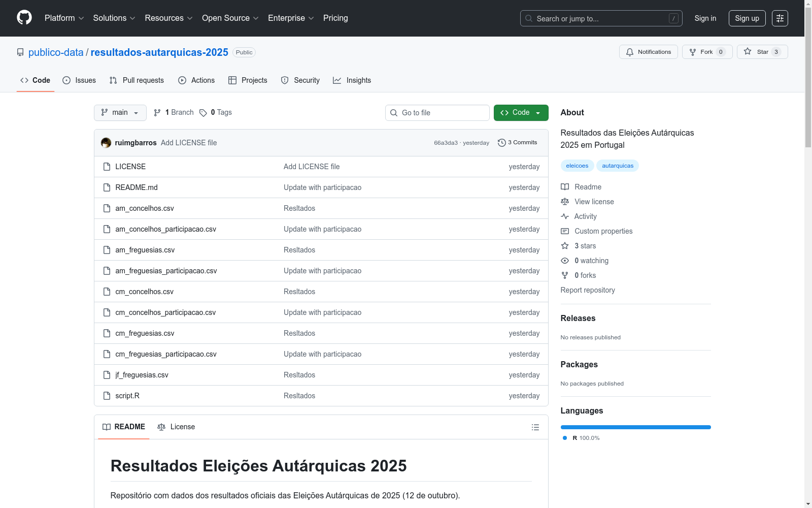Click the file icon beside am_freguesias_participacao.csv
This screenshot has width=812, height=508.
coord(107,271)
